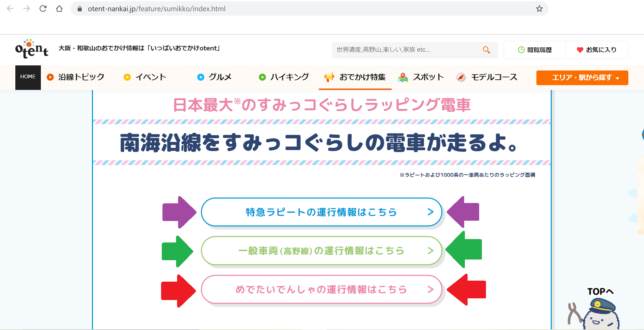Reload the page with refresh icon
Screen dimensions: 644x330
point(43,9)
